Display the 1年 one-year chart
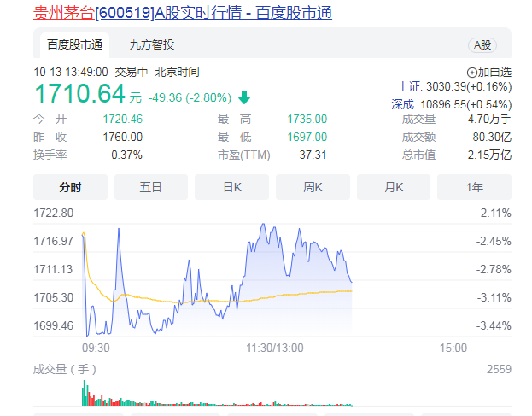This screenshot has height=416, width=532. click(474, 187)
